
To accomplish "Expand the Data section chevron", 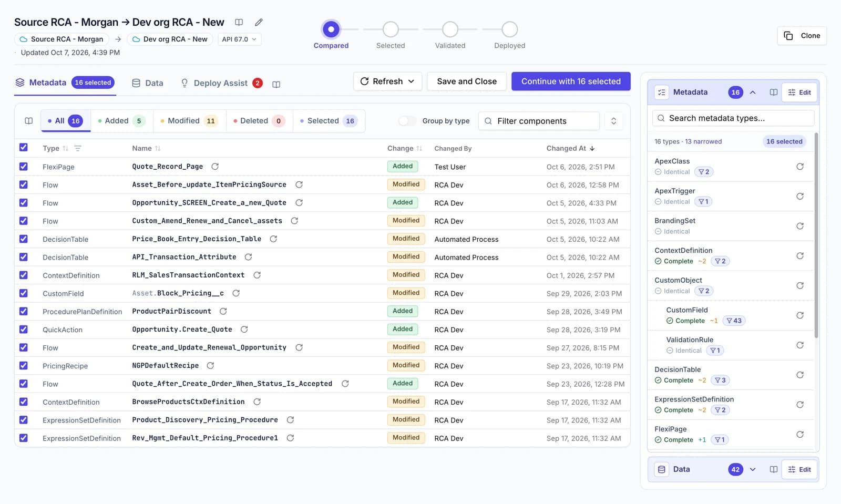I will 753,469.
